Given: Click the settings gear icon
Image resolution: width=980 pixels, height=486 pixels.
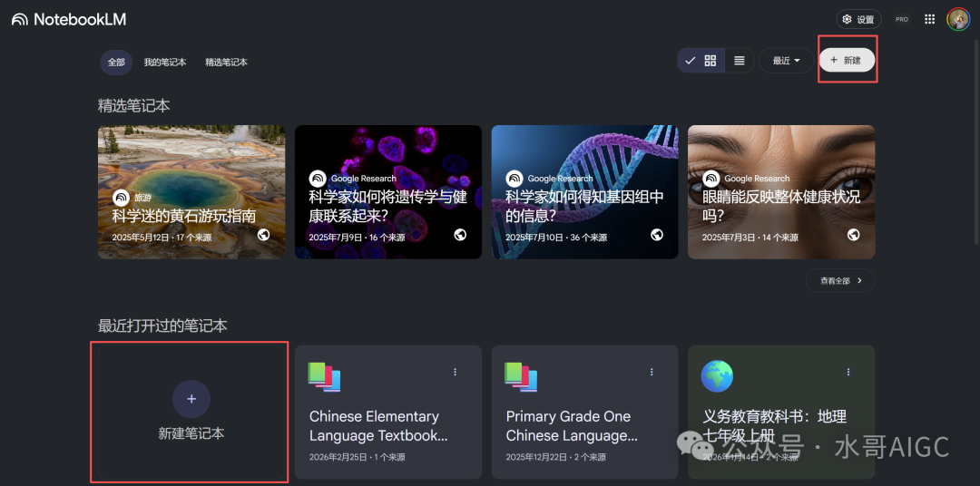Looking at the screenshot, I should pyautogui.click(x=847, y=19).
